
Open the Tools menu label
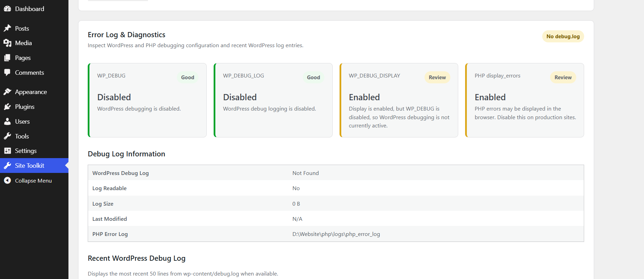coord(22,136)
